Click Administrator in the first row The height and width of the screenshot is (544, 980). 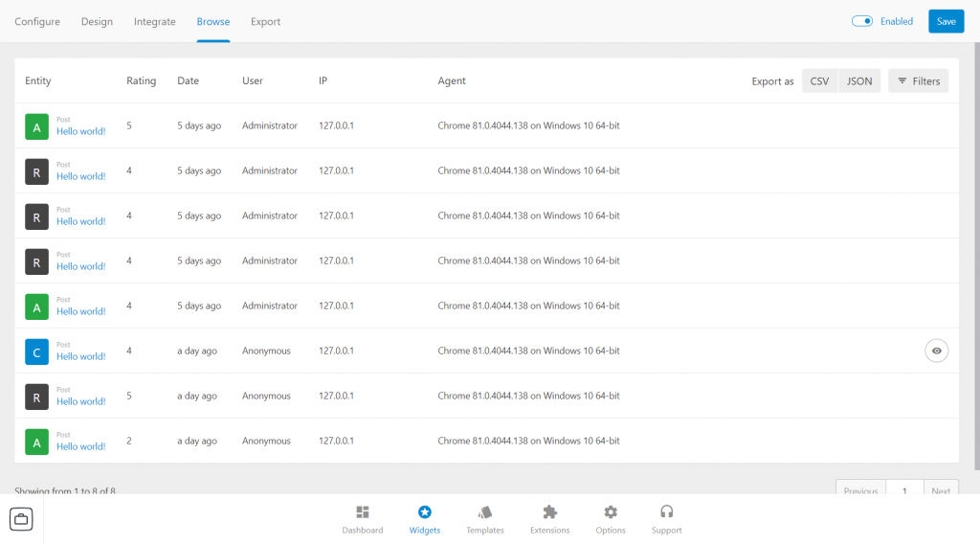(270, 125)
